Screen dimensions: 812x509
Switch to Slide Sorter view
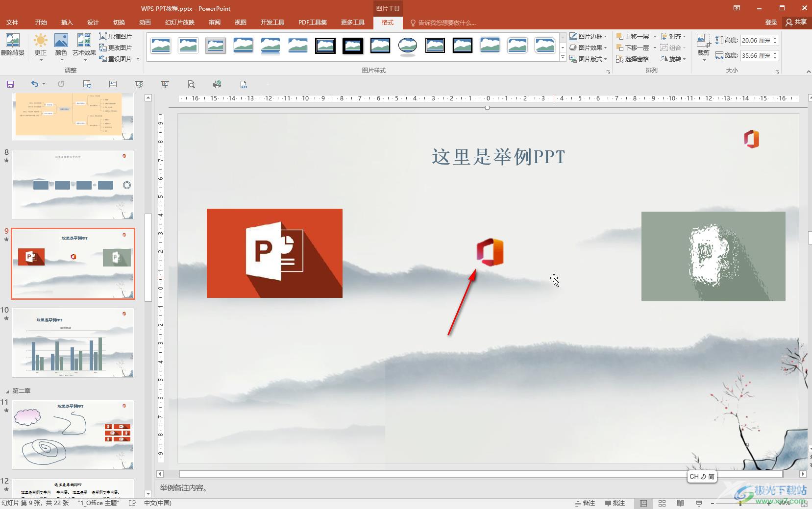662,503
